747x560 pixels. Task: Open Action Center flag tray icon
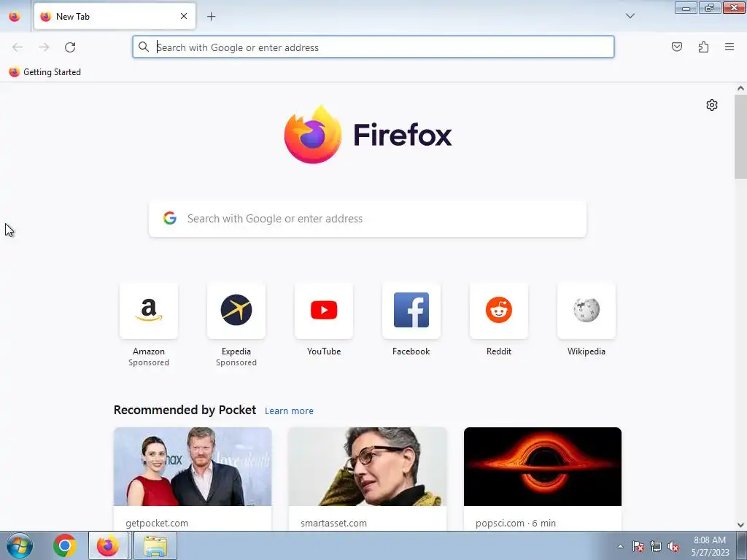[638, 546]
